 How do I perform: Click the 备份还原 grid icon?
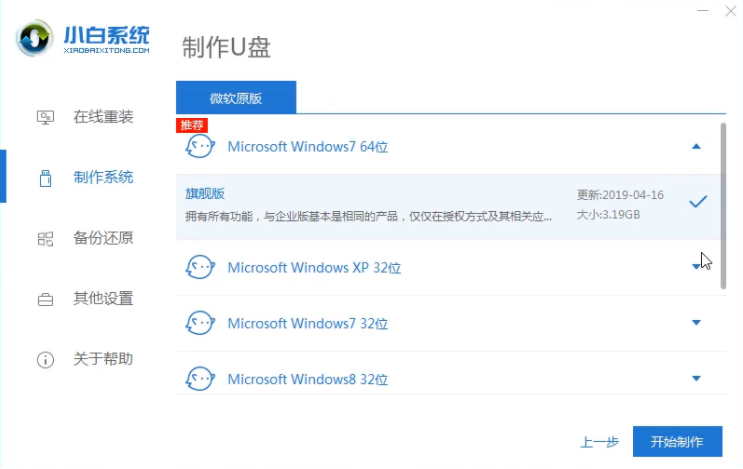pos(45,238)
